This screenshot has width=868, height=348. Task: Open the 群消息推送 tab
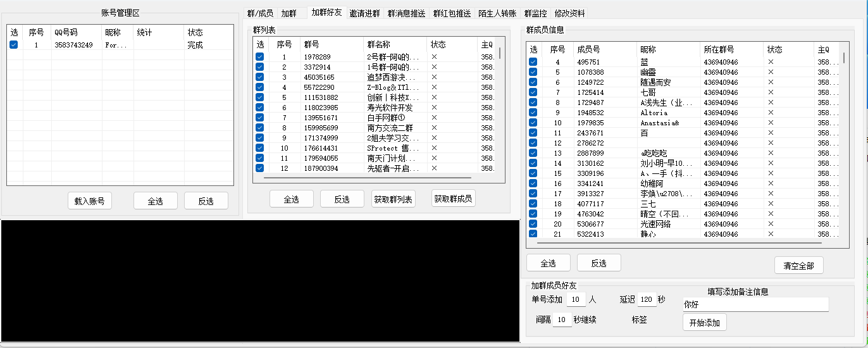[x=406, y=13]
